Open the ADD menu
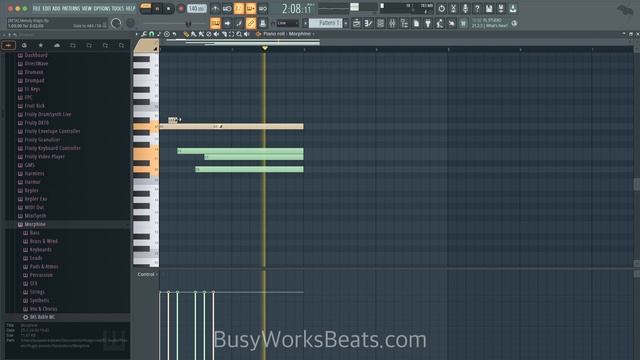Screen dimensions: 640x360 (x=56, y=9)
